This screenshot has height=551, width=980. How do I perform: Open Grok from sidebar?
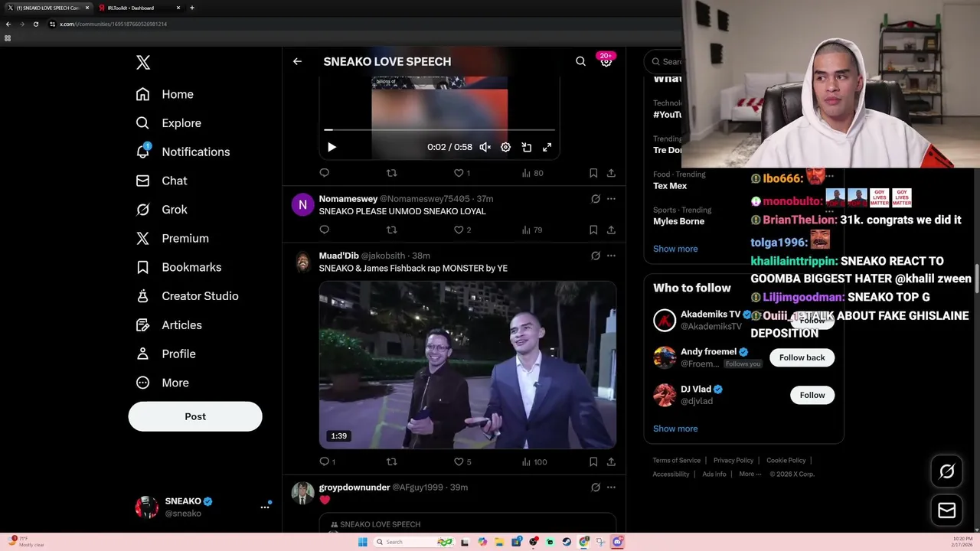pyautogui.click(x=161, y=210)
